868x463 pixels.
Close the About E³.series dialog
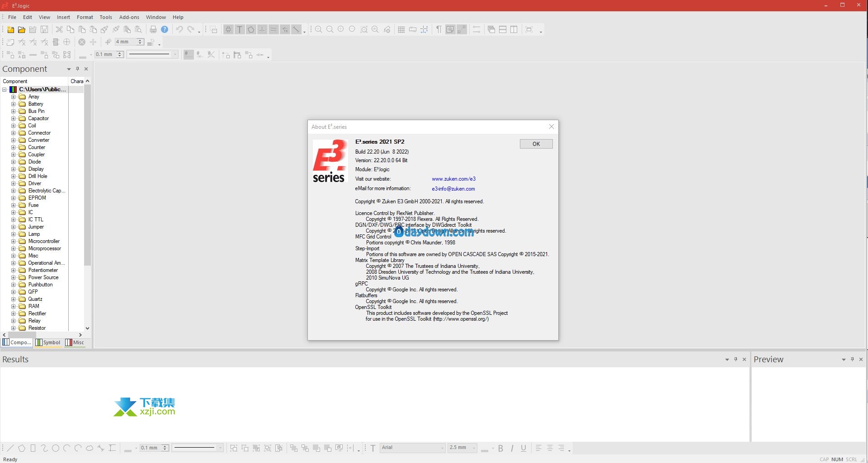click(x=551, y=127)
